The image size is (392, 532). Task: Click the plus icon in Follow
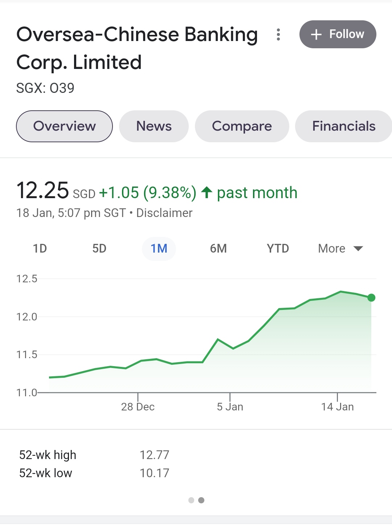click(316, 34)
